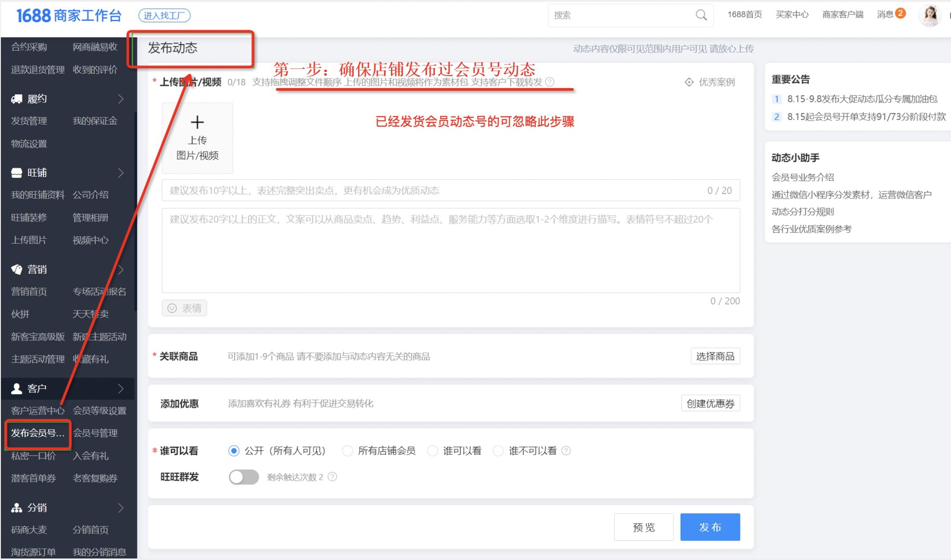Select 所有店铺会员 radio option
Image resolution: width=951 pixels, height=560 pixels.
coord(348,451)
